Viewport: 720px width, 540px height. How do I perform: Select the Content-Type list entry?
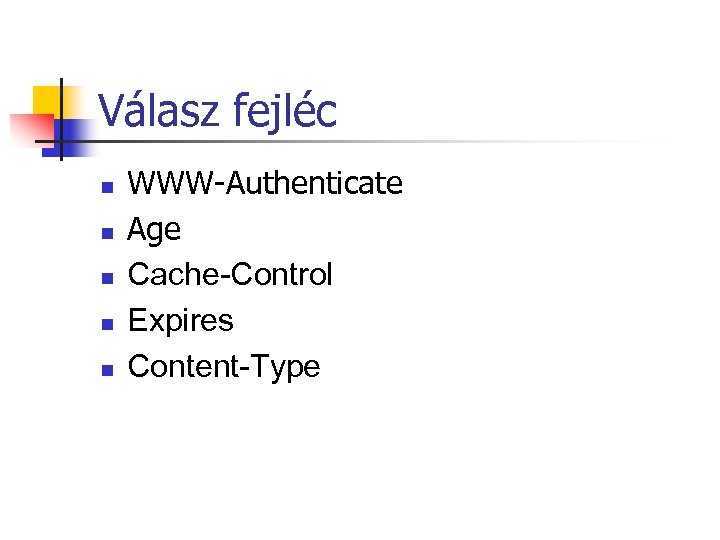[224, 367]
